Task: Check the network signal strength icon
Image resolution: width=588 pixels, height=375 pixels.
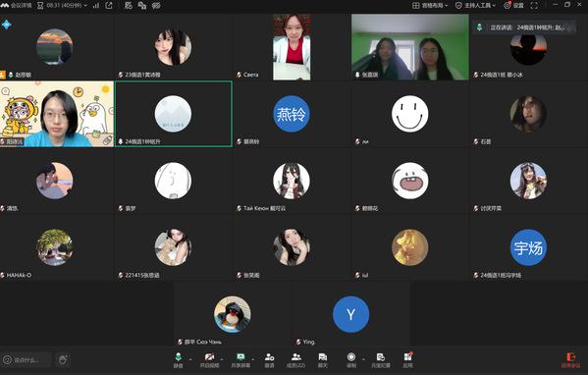Action: click(x=96, y=5)
